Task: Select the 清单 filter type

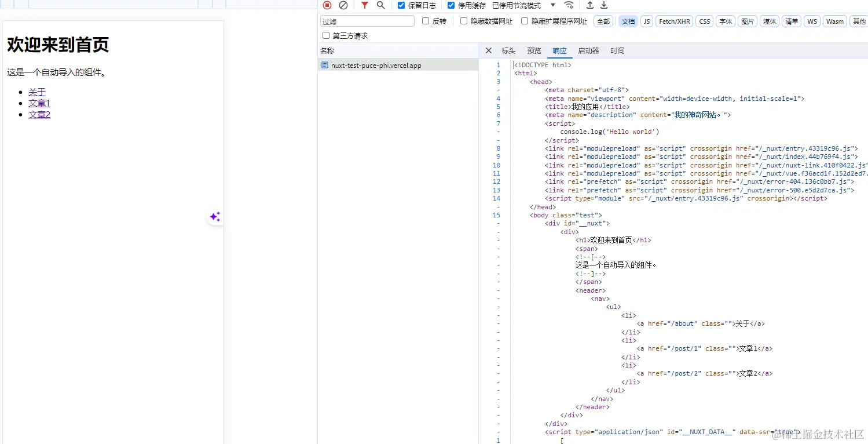Action: 792,21
